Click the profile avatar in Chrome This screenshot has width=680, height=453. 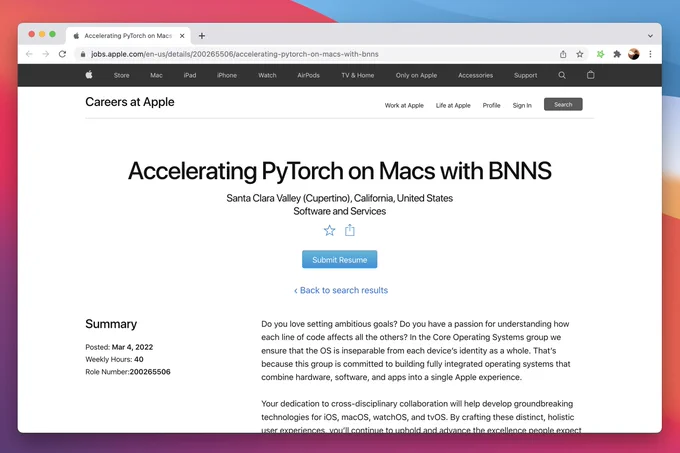(634, 54)
